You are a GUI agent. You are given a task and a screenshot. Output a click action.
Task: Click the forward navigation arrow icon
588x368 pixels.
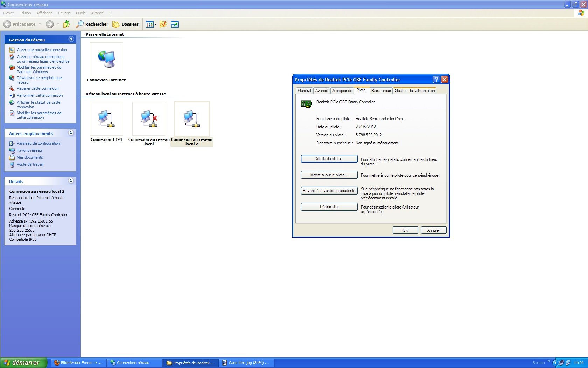point(50,24)
